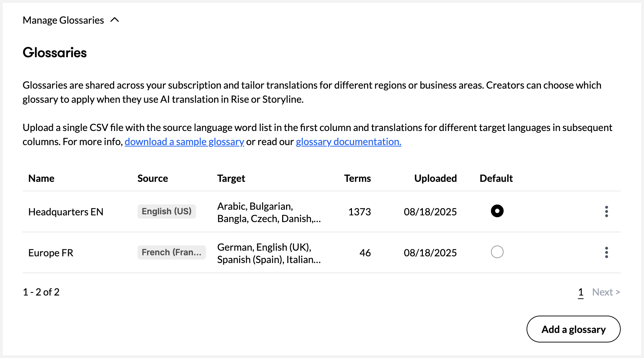Screen dimensions: 644x358
Task: Set Europe FR as default glossary
Action: click(x=497, y=252)
